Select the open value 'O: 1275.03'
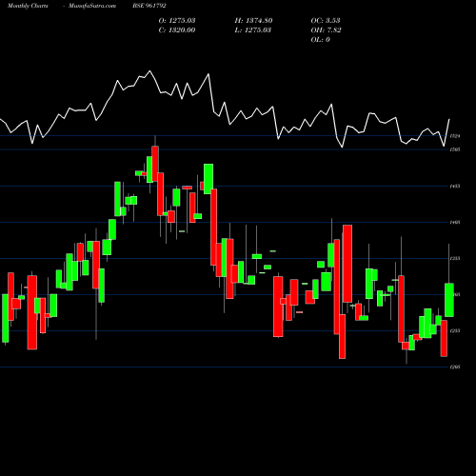Viewport: 476px width, 476px height. coord(177,21)
